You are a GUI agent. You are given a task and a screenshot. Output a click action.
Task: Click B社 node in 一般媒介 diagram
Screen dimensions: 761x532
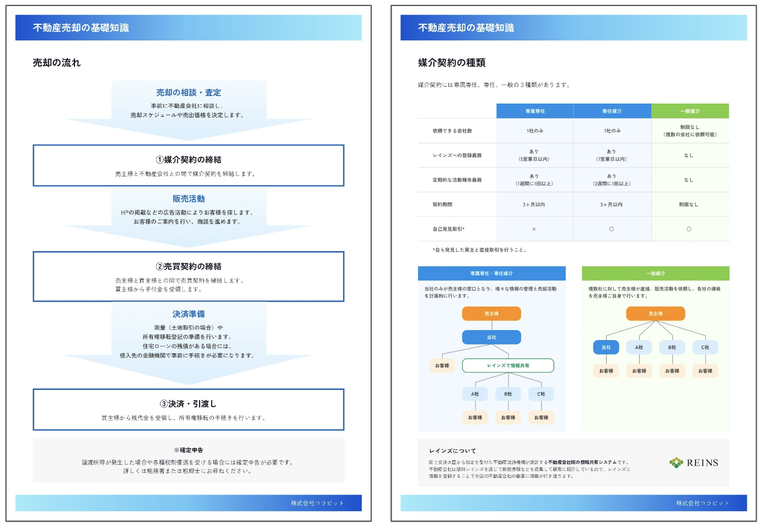(x=672, y=347)
